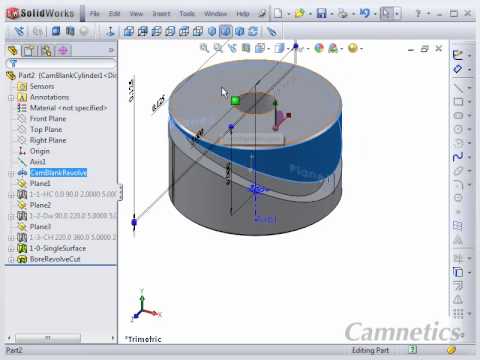480x360 pixels.
Task: Open the View menu
Action: 136,14
